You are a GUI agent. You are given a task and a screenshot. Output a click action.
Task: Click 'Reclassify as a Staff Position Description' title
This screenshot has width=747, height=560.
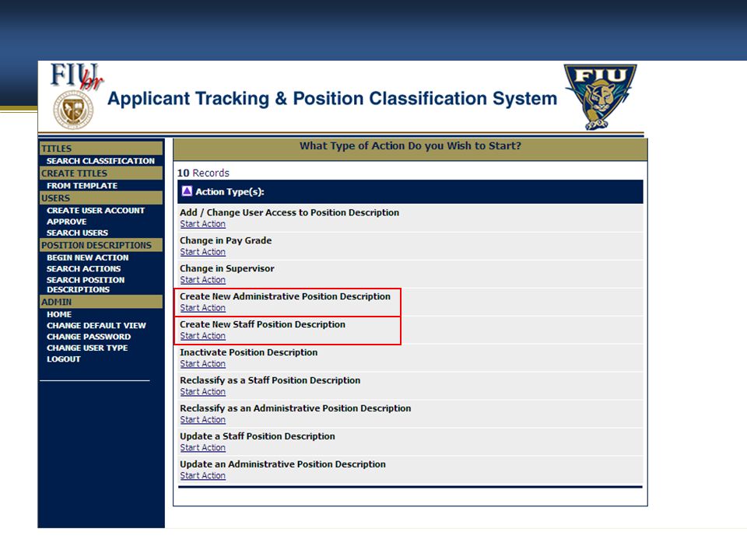270,380
